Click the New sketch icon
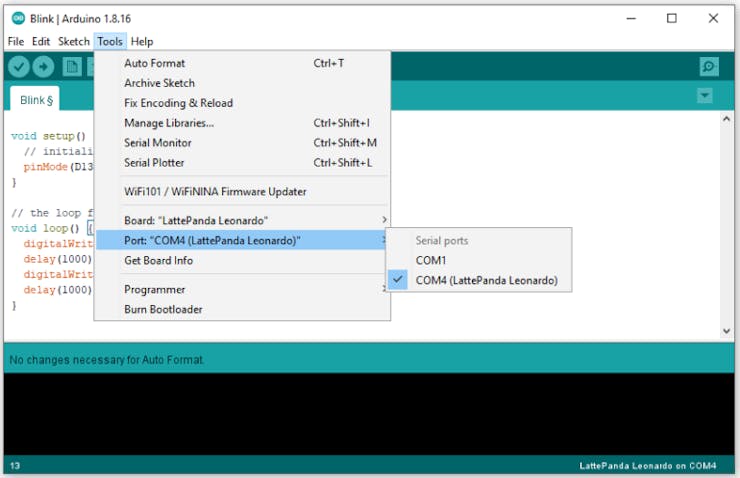 pyautogui.click(x=72, y=67)
